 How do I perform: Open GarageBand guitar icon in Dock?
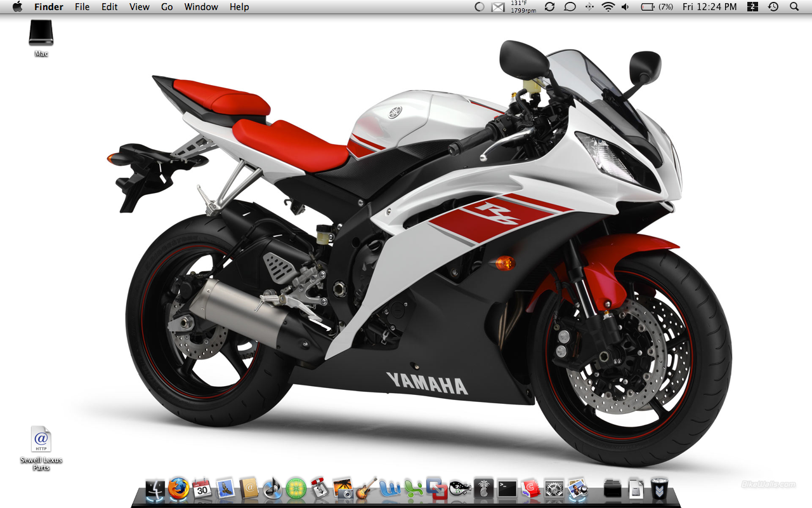(x=367, y=488)
